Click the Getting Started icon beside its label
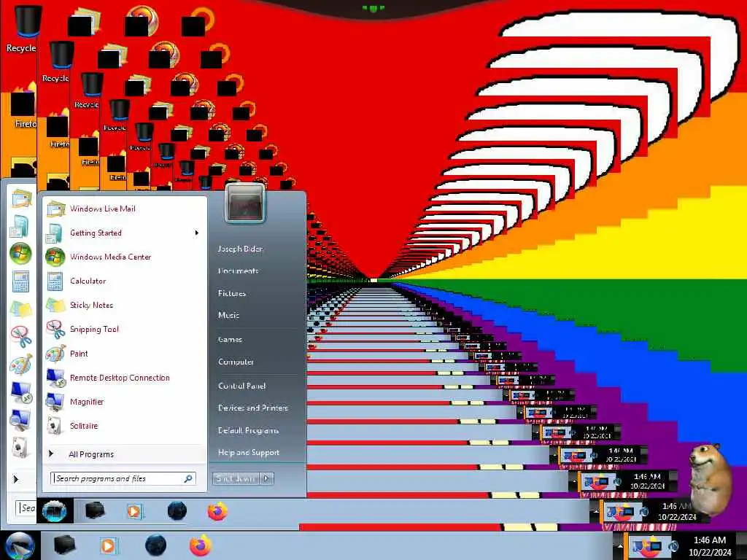Image resolution: width=747 pixels, height=560 pixels. pos(54,233)
